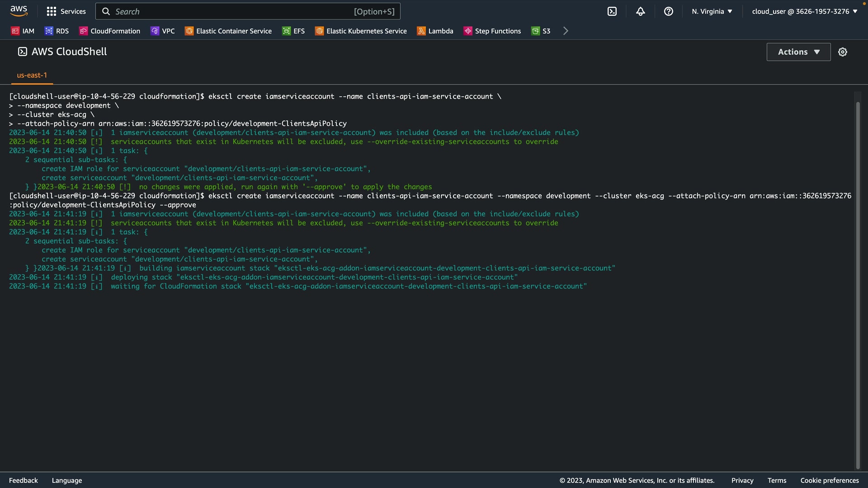Click the Feedback link in footer
Image resolution: width=868 pixels, height=488 pixels.
tap(23, 480)
